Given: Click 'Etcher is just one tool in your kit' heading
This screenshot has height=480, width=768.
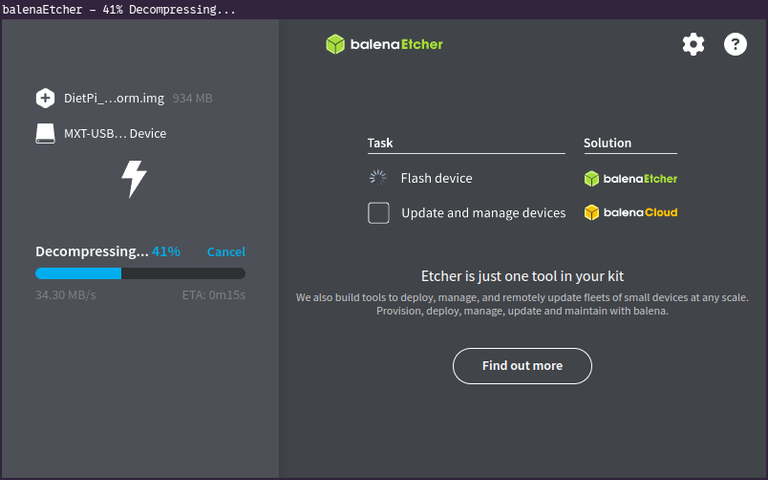Looking at the screenshot, I should 522,276.
